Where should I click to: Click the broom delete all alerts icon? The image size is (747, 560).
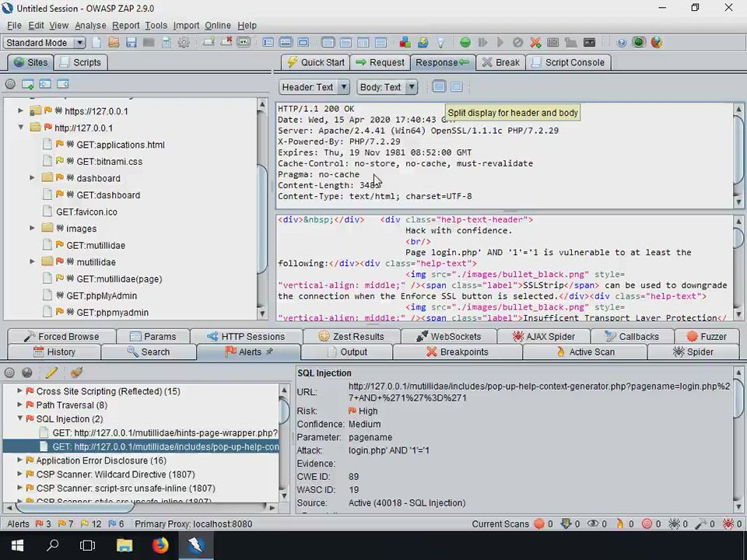(76, 373)
